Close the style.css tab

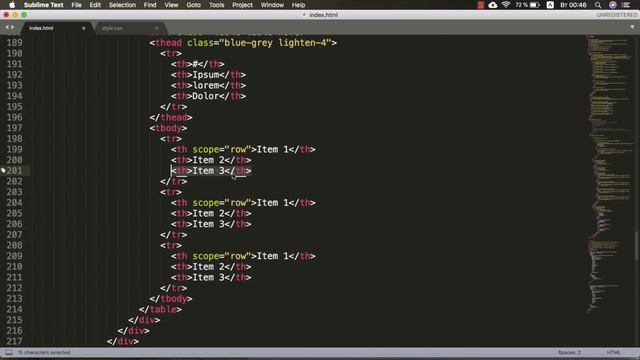pyautogui.click(x=156, y=28)
